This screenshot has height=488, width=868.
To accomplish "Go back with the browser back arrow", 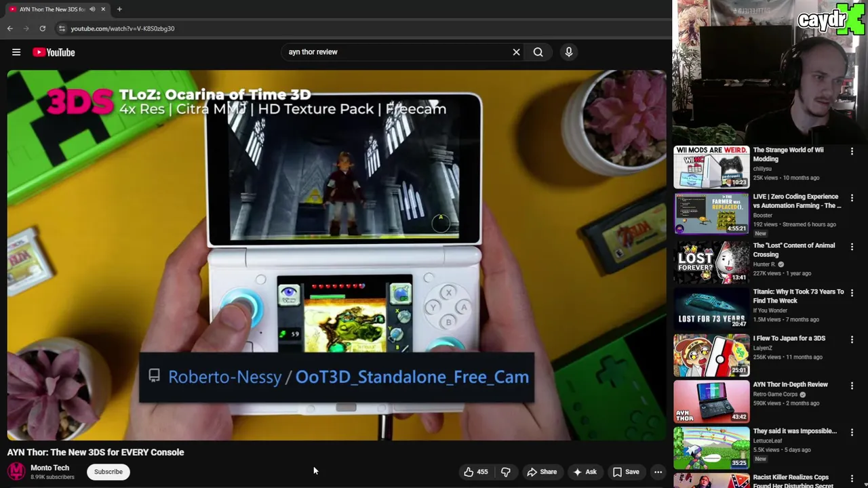I will tap(9, 28).
